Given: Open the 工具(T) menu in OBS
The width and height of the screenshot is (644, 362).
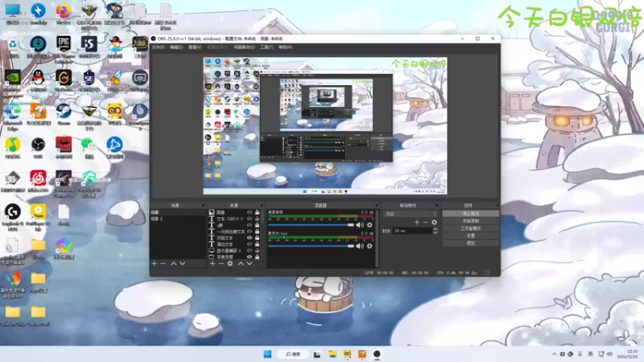Looking at the screenshot, I should click(x=266, y=47).
